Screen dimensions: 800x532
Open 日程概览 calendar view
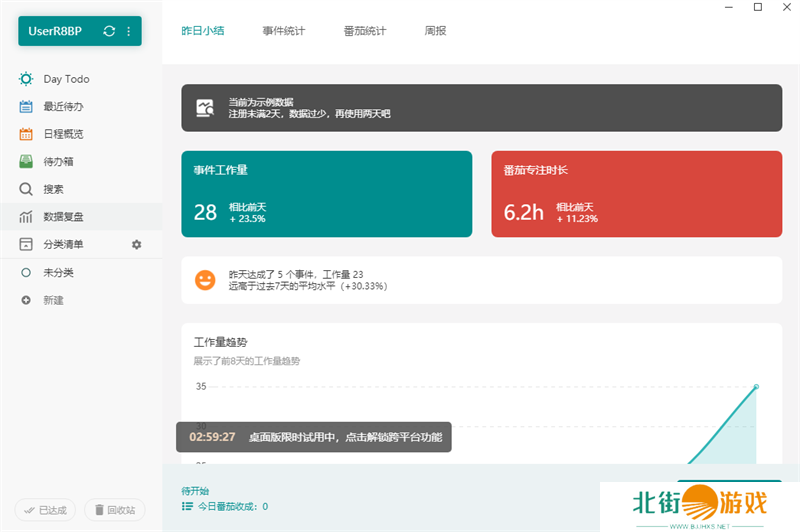pos(62,134)
